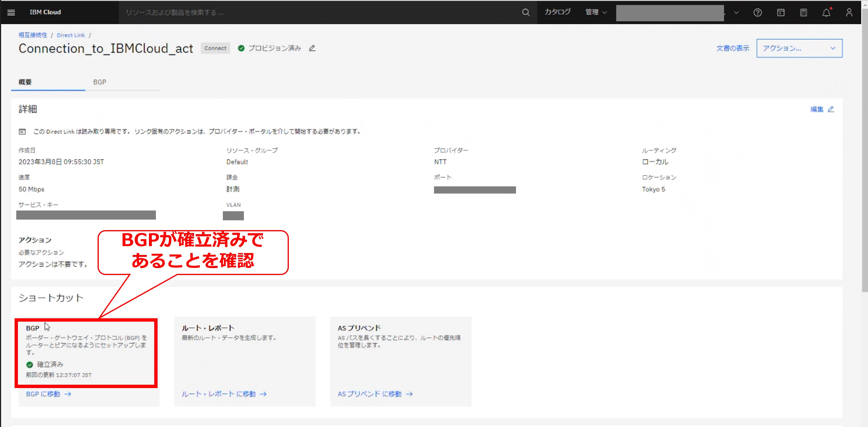Open the カタログ menu item
The image size is (868, 427).
pos(558,12)
